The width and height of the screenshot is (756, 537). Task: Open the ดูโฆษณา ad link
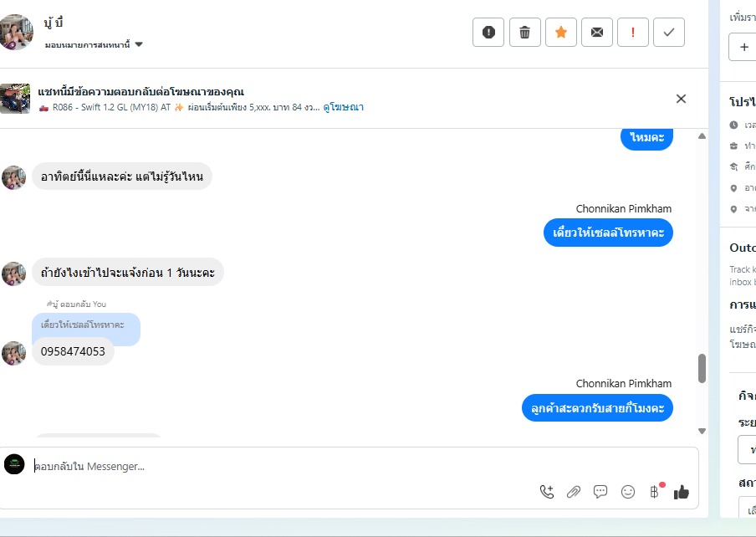click(343, 107)
